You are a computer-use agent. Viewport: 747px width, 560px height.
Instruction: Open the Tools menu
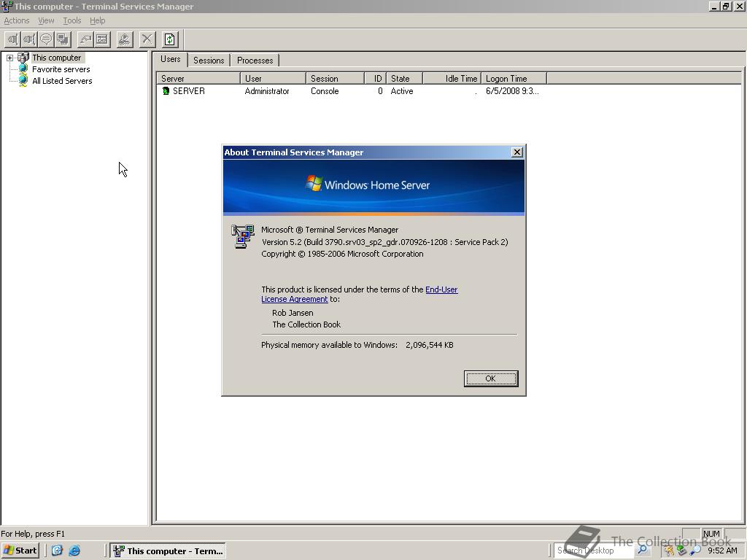(72, 20)
